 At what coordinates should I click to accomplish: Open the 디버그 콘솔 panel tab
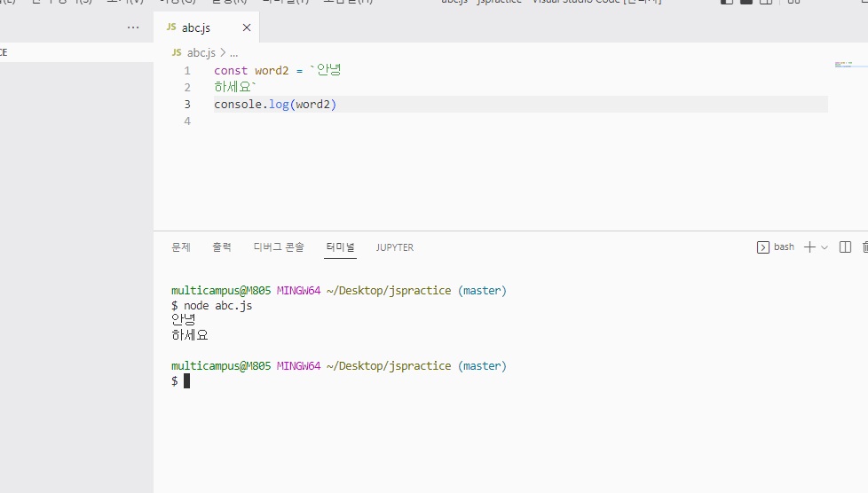[279, 247]
